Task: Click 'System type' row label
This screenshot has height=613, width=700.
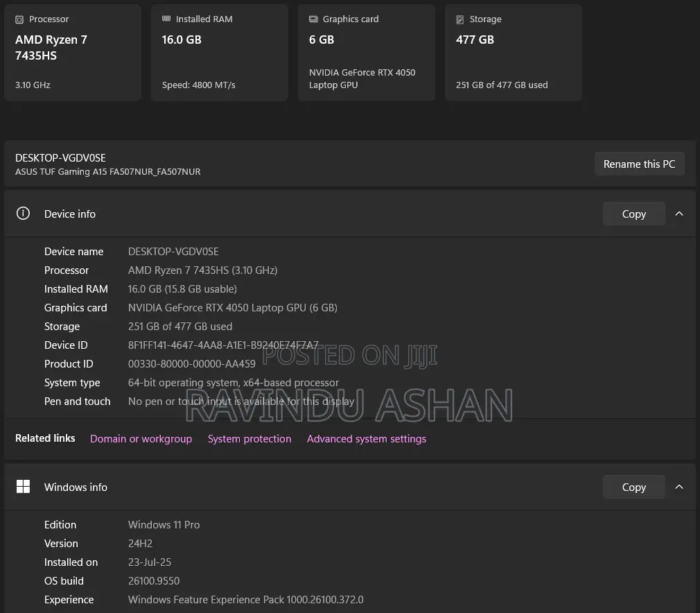Action: 72,383
